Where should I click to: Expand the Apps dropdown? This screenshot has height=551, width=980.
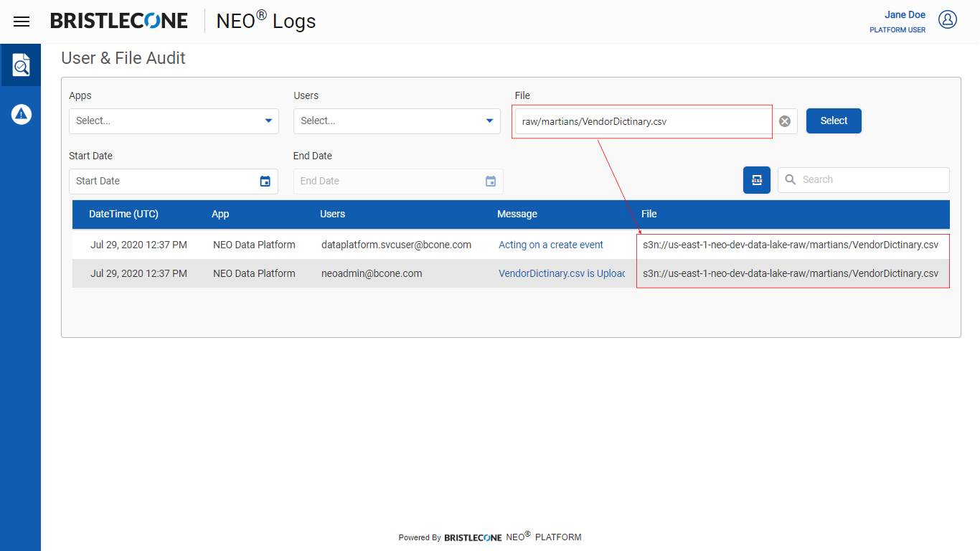(268, 121)
